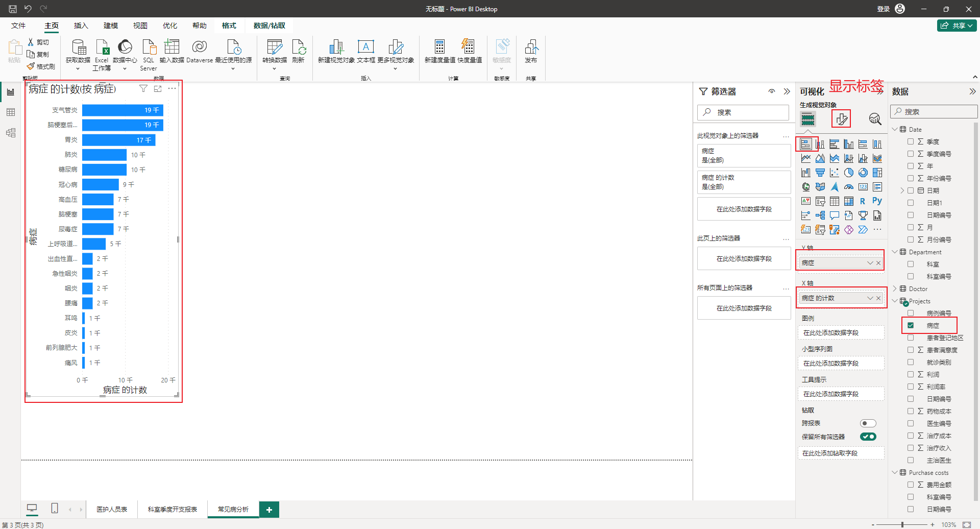Click the zoom slider handle
The image size is (980, 529).
pos(902,524)
